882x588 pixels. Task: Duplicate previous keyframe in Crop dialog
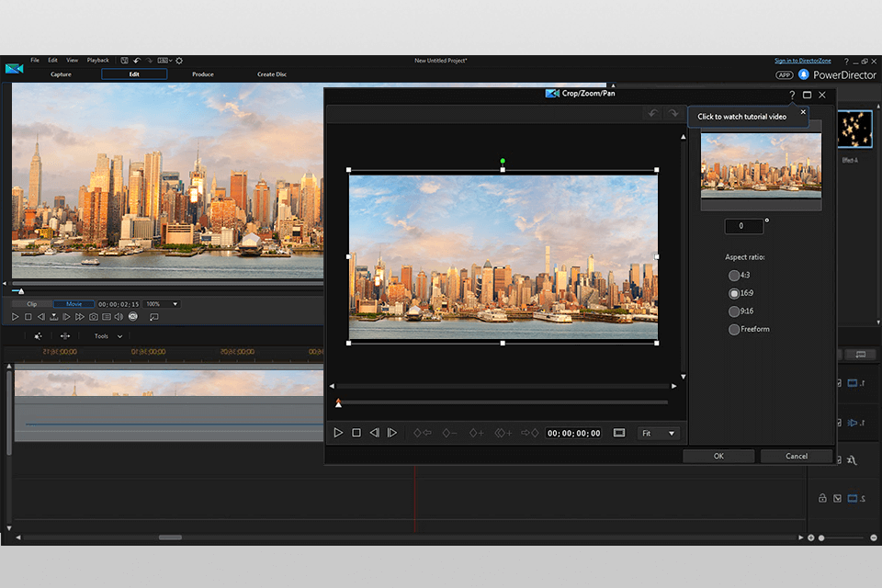[x=503, y=433]
